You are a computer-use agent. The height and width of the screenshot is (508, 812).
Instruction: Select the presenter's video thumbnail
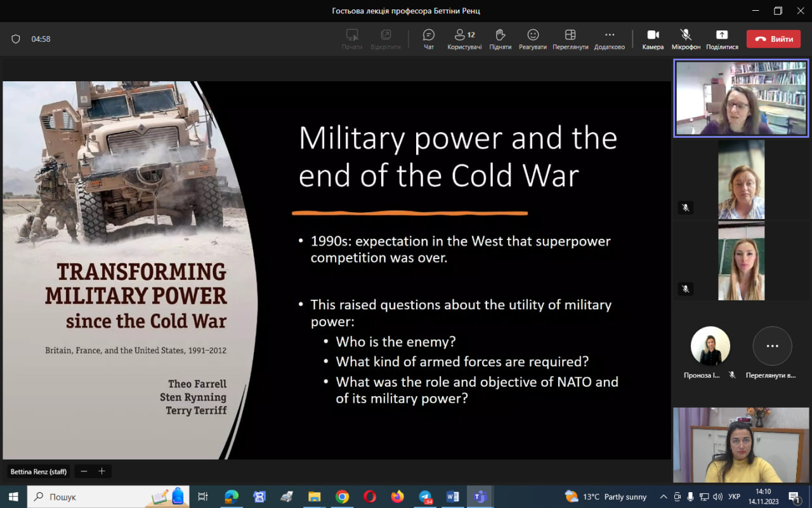pyautogui.click(x=740, y=98)
